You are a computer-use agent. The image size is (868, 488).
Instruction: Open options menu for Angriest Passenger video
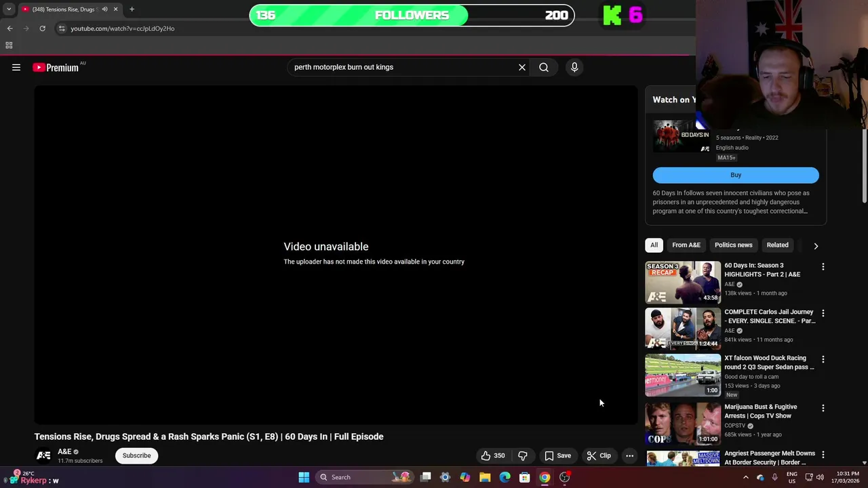(x=823, y=454)
